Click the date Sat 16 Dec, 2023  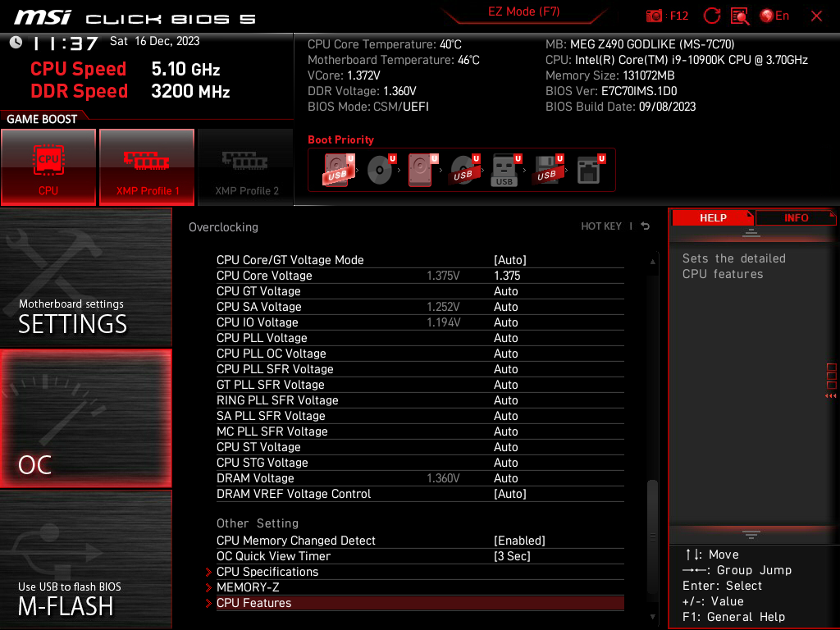coord(155,41)
